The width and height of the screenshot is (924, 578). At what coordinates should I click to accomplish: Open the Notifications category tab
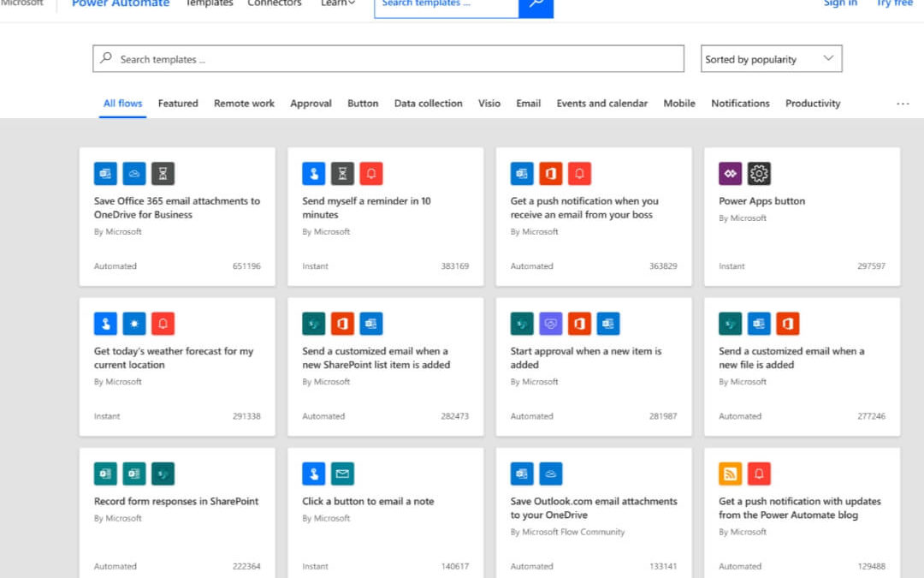[x=740, y=104]
